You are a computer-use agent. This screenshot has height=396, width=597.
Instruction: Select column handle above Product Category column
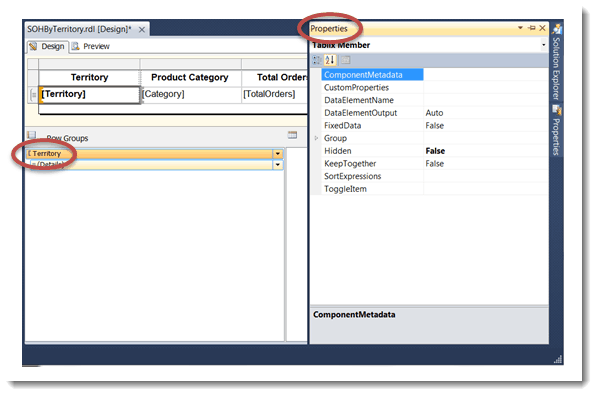point(191,64)
